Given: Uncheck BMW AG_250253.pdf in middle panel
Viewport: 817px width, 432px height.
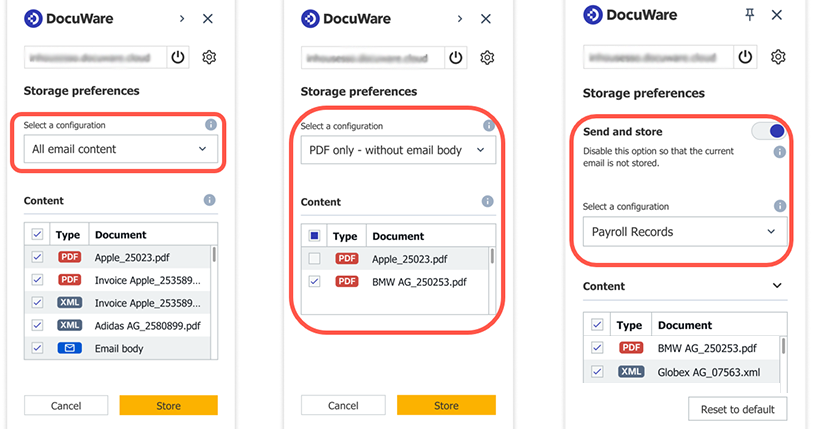Looking at the screenshot, I should click(314, 281).
